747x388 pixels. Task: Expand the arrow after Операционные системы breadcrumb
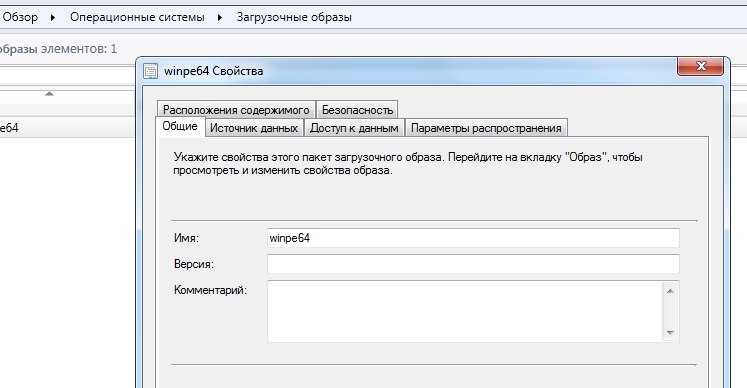coord(220,17)
